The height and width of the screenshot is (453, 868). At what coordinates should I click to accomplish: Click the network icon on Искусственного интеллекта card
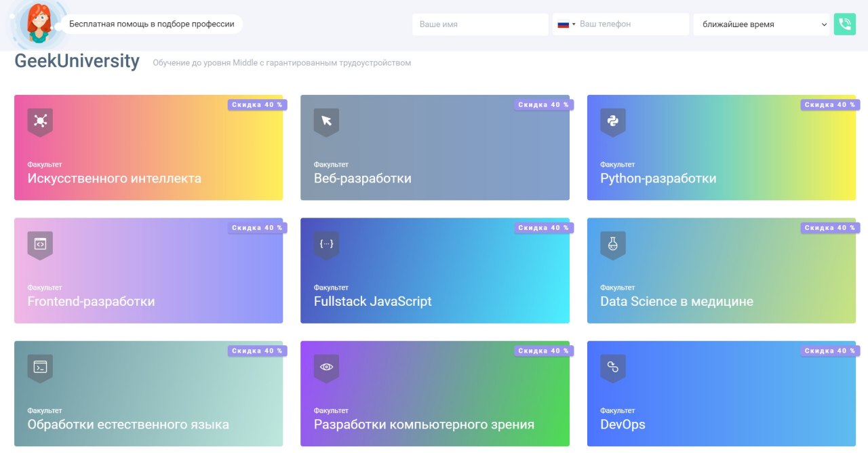point(40,121)
